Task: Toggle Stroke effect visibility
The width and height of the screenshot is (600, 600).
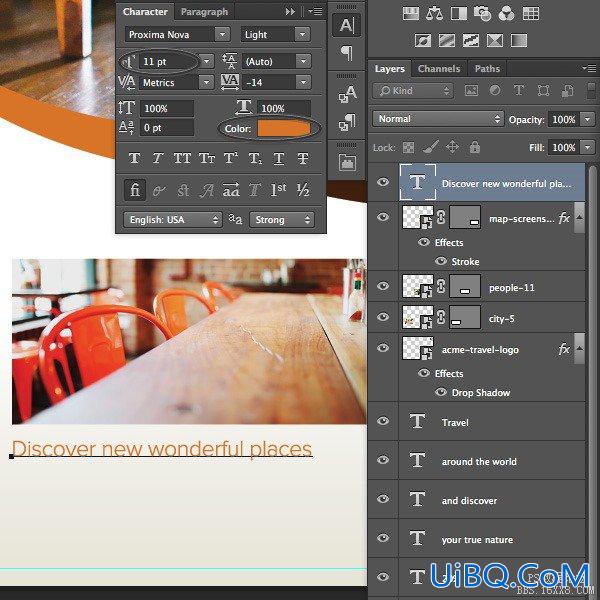Action: [x=441, y=261]
